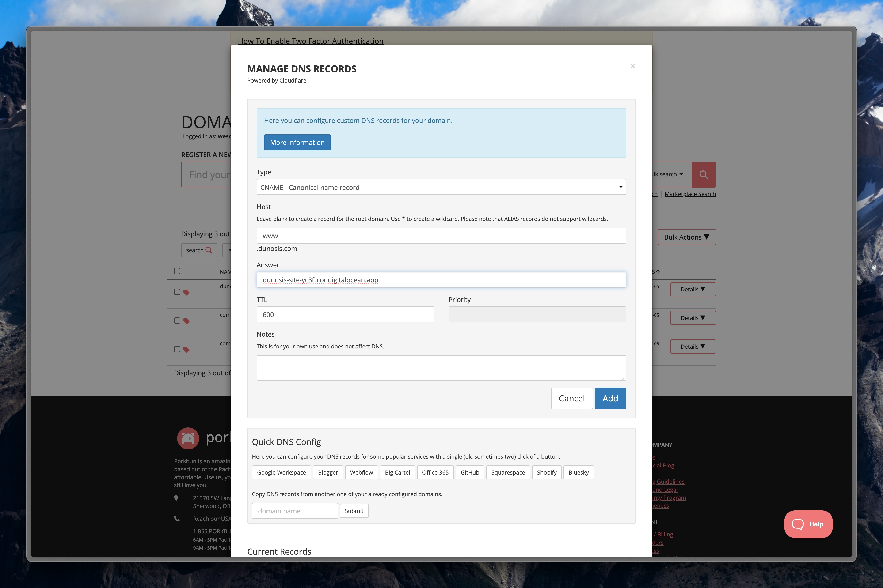This screenshot has width=883, height=588.
Task: Expand Details for the first domain
Action: point(693,289)
